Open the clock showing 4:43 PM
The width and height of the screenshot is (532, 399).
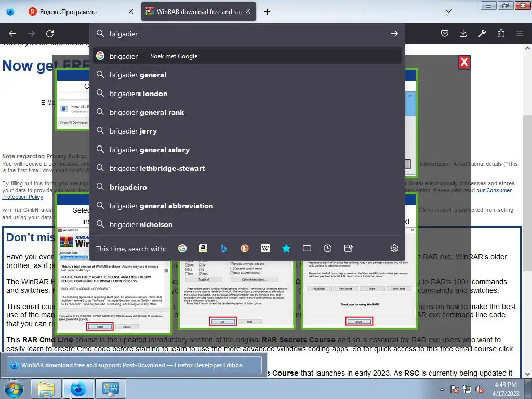(x=506, y=389)
